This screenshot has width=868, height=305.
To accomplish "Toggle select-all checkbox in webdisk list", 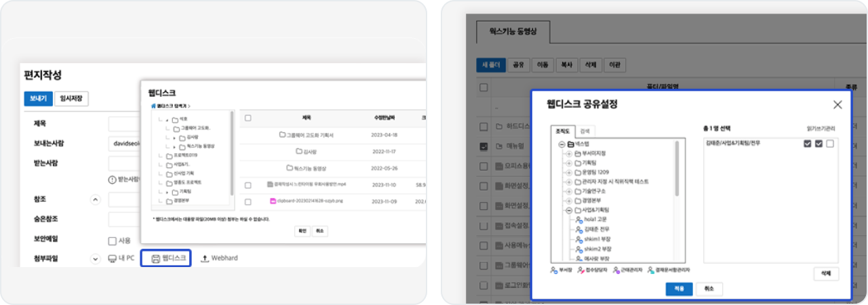I will (x=248, y=118).
